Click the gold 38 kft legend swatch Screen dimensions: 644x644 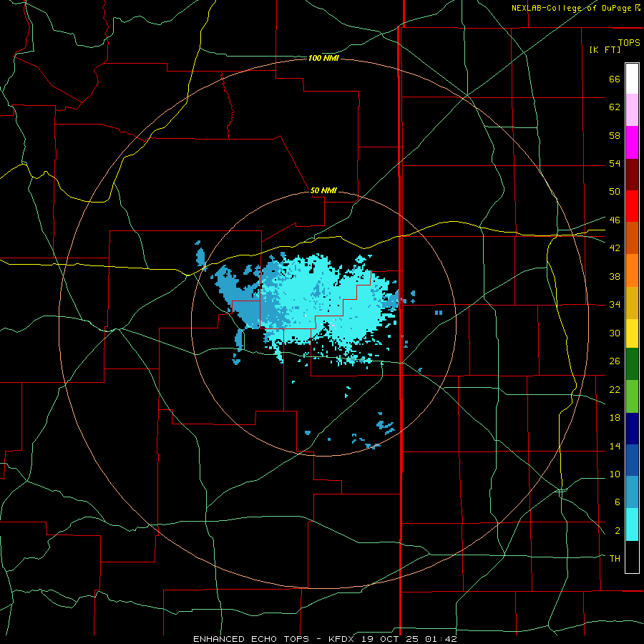tap(632, 303)
